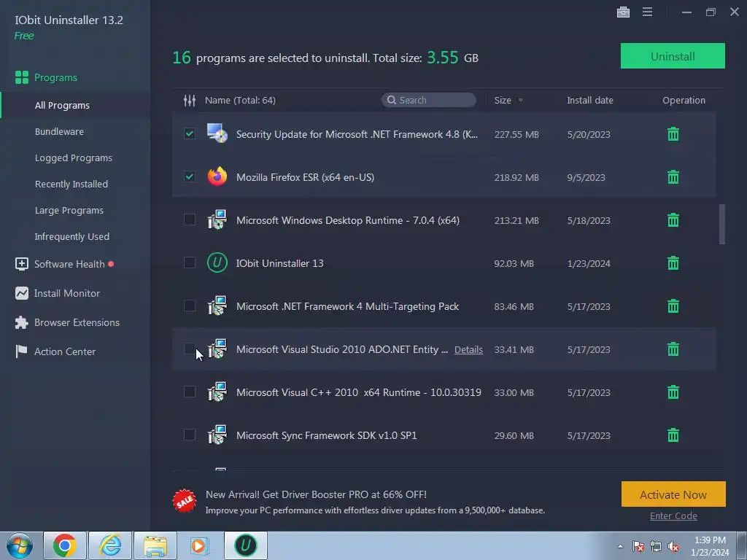Click the trash icon for Microsoft Windows Desktop Runtime

coord(673,220)
